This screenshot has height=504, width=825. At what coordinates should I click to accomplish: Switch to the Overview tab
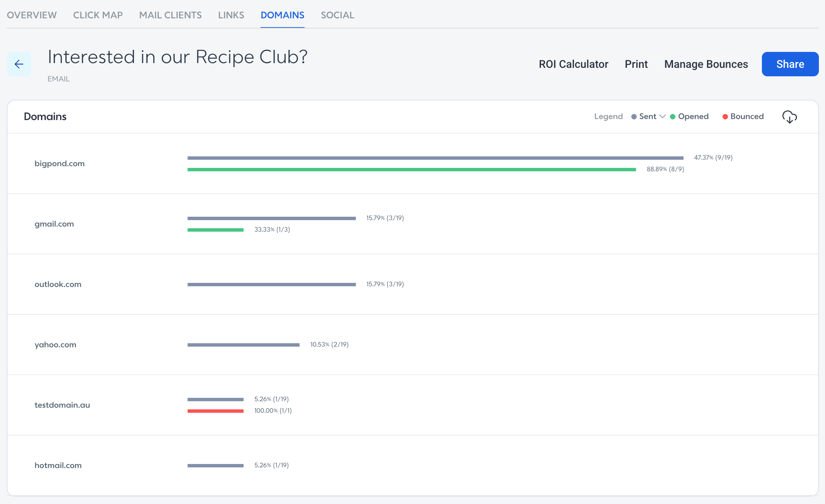(32, 15)
